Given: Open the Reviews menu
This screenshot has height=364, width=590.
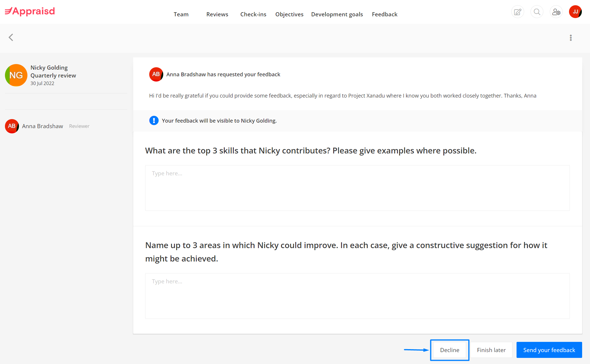Looking at the screenshot, I should click(217, 14).
